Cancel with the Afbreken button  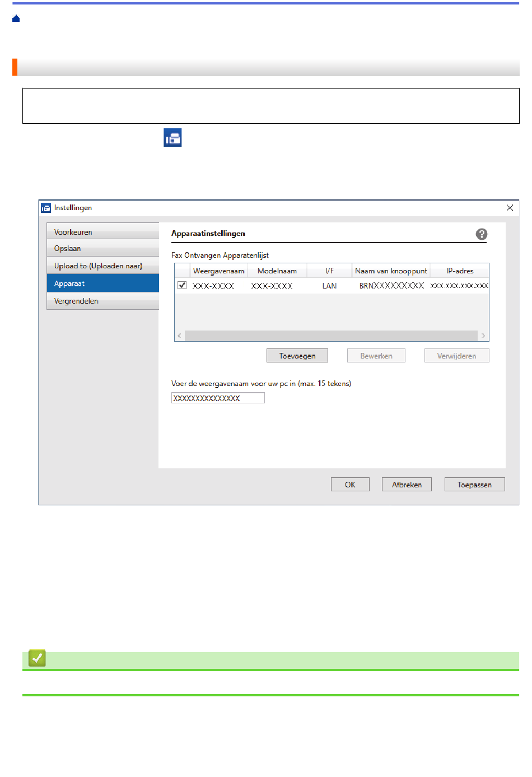point(407,485)
